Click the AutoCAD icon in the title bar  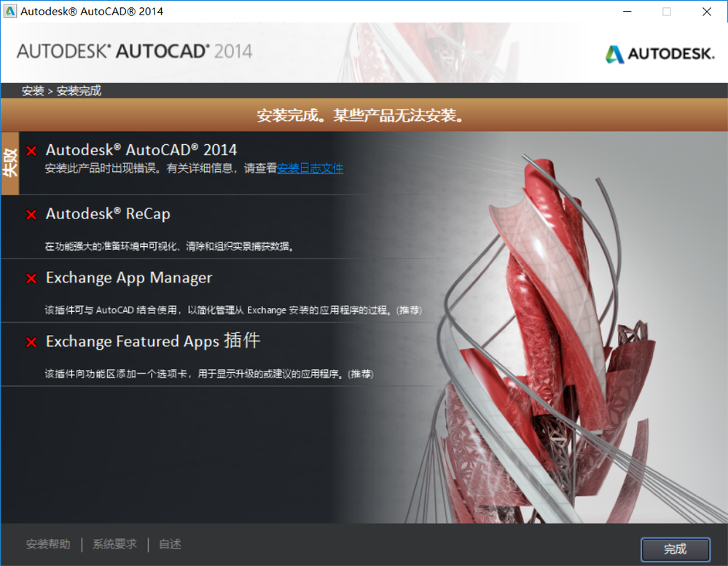tap(9, 11)
